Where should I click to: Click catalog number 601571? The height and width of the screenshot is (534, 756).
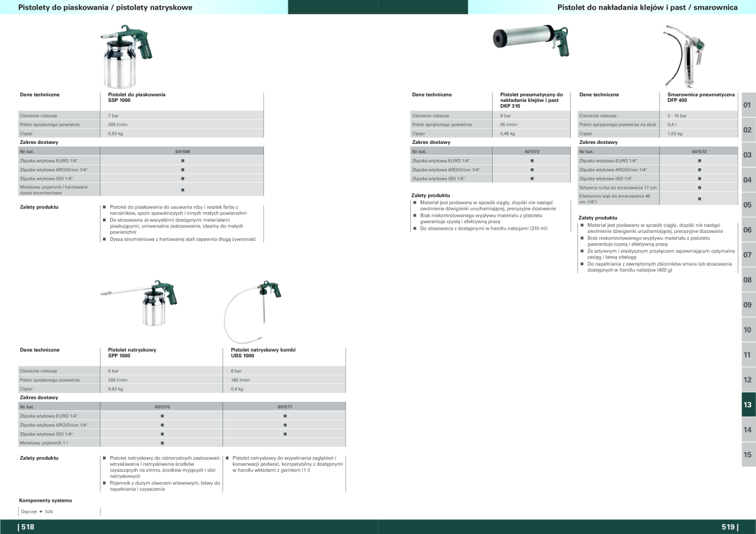pos(285,407)
